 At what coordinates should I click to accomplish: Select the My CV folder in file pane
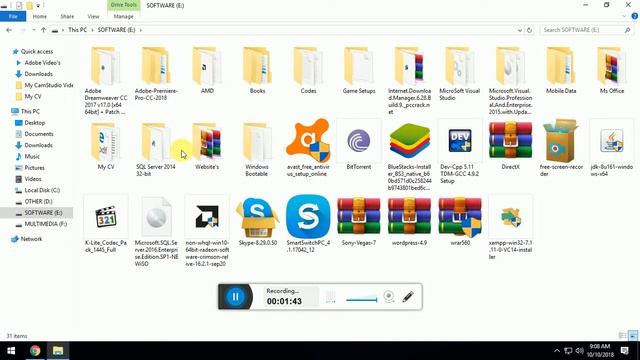[x=106, y=146]
